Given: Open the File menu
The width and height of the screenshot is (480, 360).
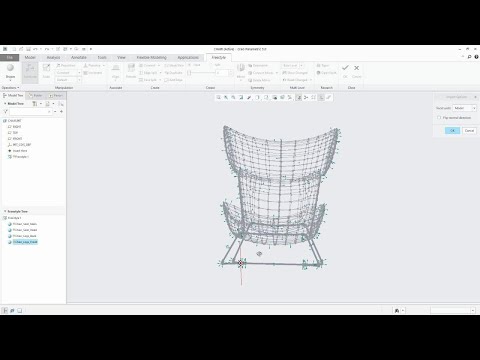Looking at the screenshot, I should click(x=10, y=57).
